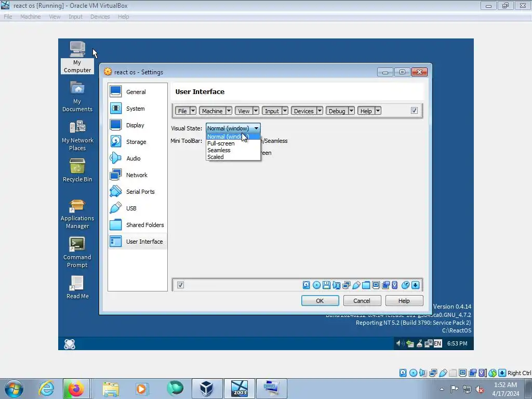Open Oracle VirtualBox cube icon in taskbar
Viewport: 532px width, 399px height.
coord(207,389)
